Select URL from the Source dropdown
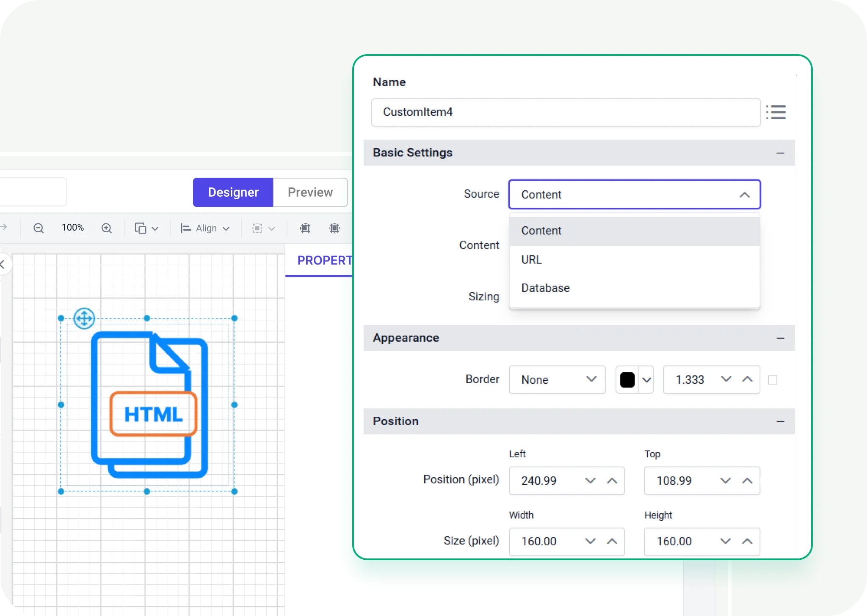 pos(531,259)
